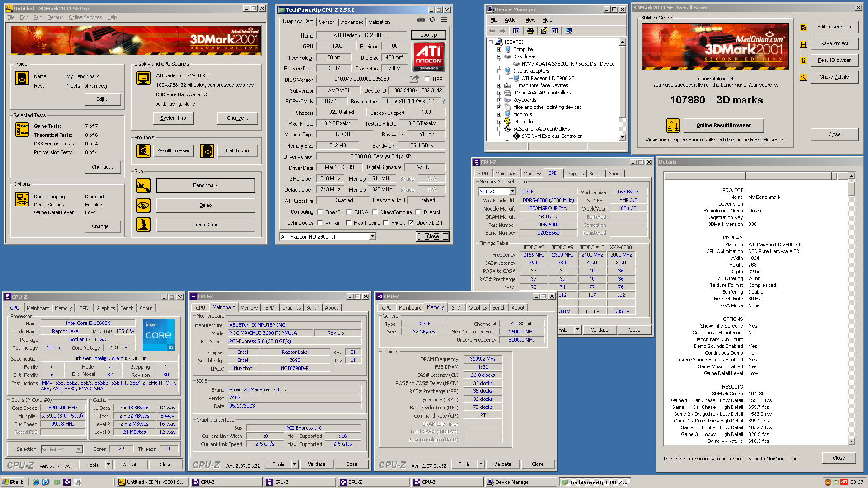The width and height of the screenshot is (868, 488).
Task: Switch to the Sensors tab in GPU-Z
Action: 327,22
